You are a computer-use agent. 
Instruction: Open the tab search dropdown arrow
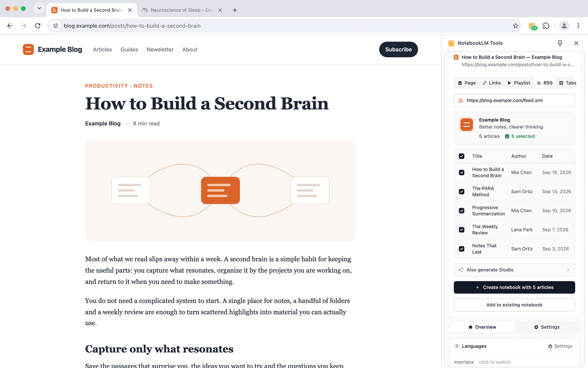39,8
